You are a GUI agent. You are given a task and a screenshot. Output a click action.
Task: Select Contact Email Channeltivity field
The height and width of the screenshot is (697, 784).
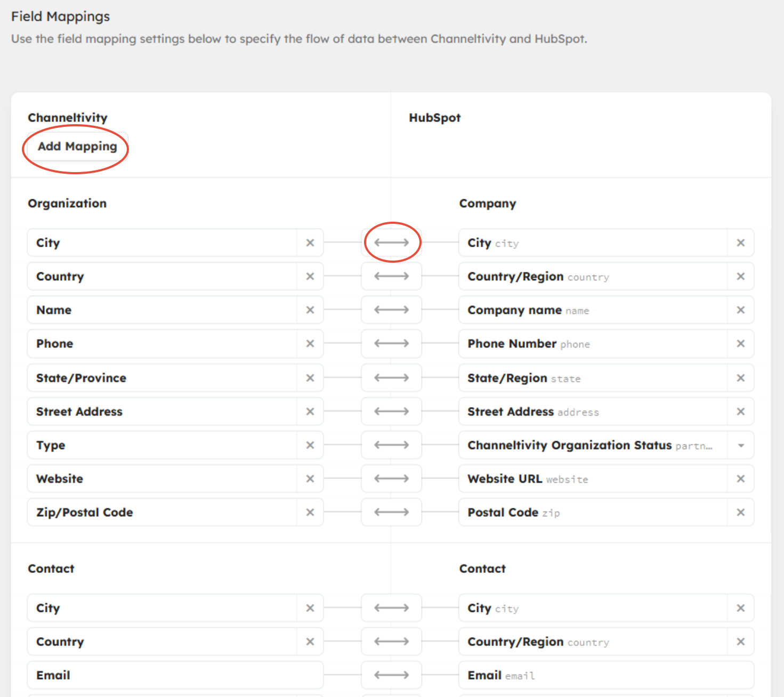point(175,675)
